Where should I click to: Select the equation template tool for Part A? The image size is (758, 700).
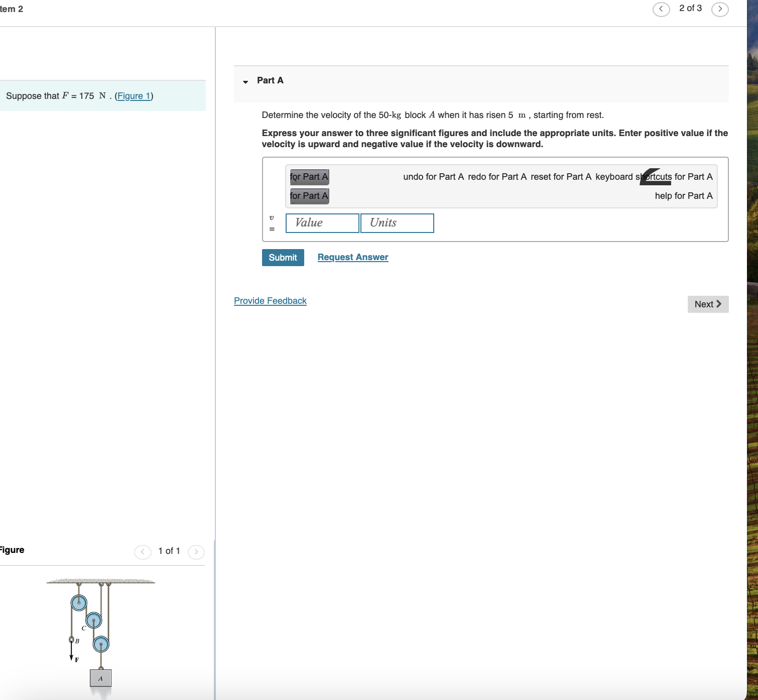[309, 177]
